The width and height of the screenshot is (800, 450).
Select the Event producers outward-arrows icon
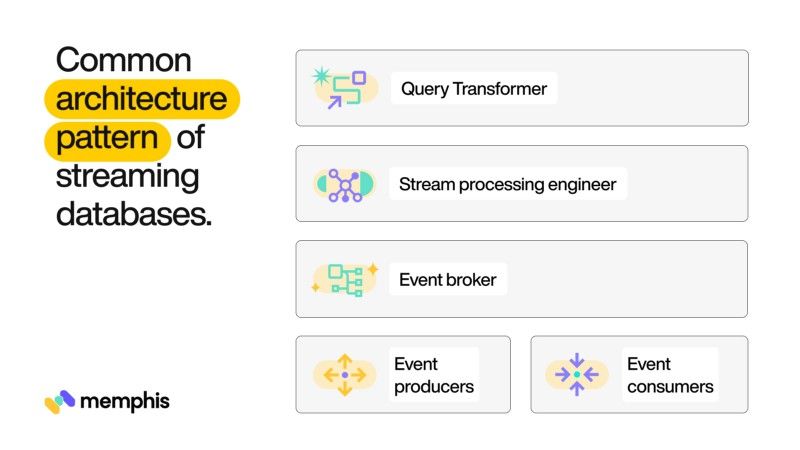click(x=344, y=374)
